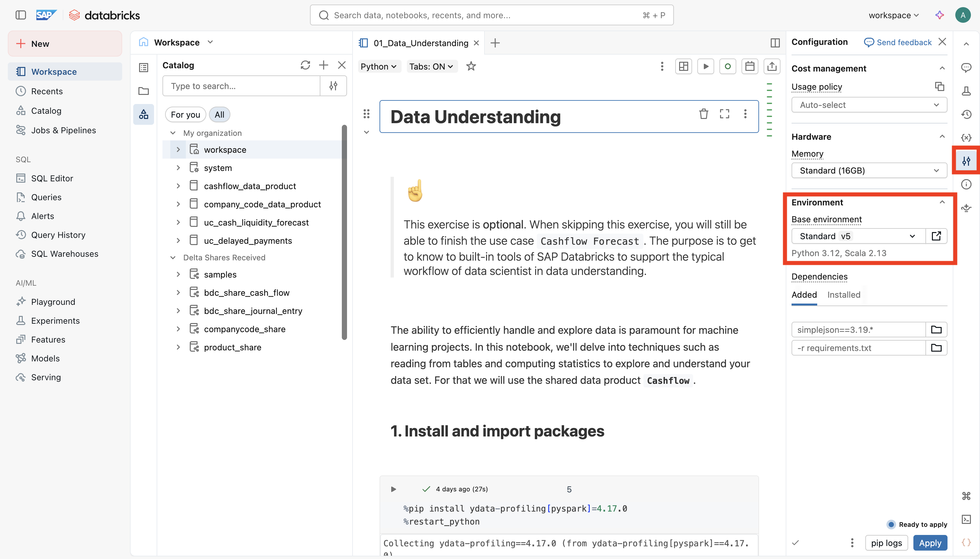Screen dimensions: 980x559
Task: Switch to Added dependencies tab
Action: [804, 294]
